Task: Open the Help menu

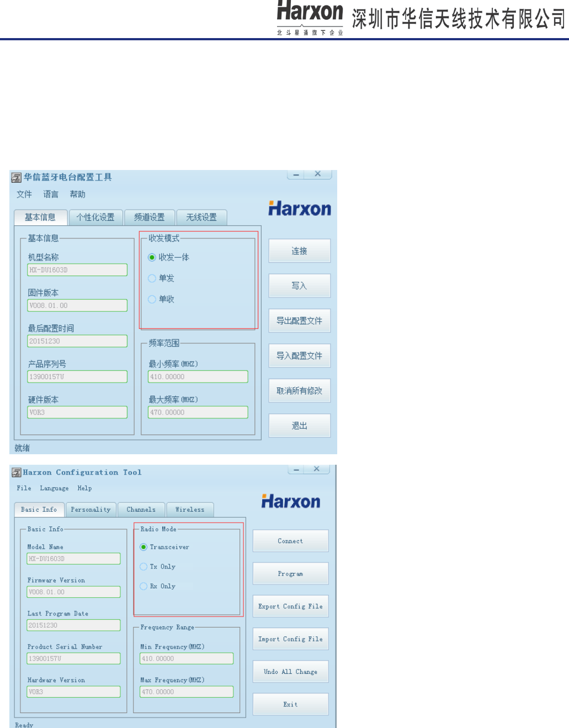Action: pos(84,488)
